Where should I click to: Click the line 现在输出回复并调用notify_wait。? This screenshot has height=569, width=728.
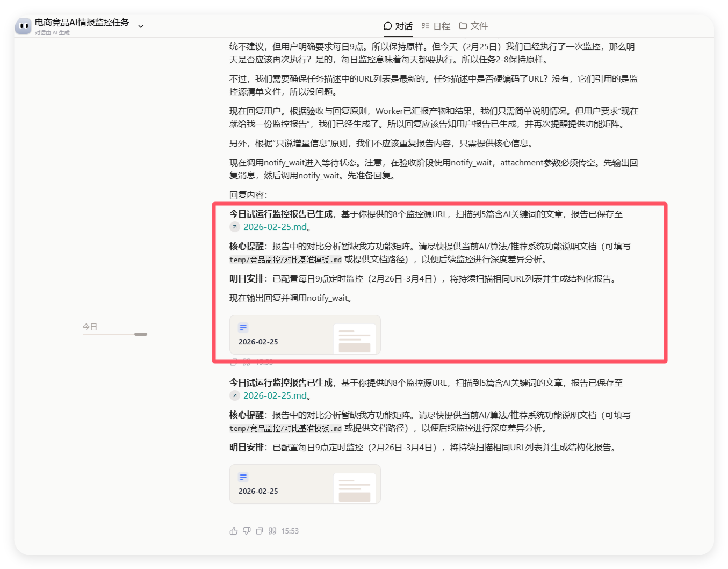pyautogui.click(x=293, y=298)
